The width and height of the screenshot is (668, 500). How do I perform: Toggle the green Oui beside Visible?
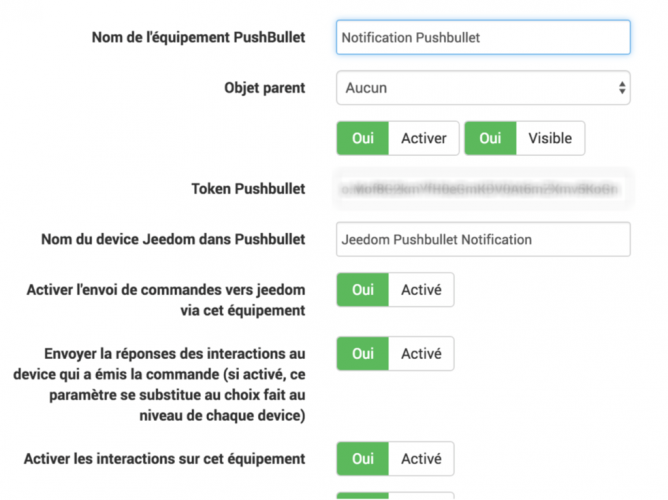pyautogui.click(x=490, y=138)
